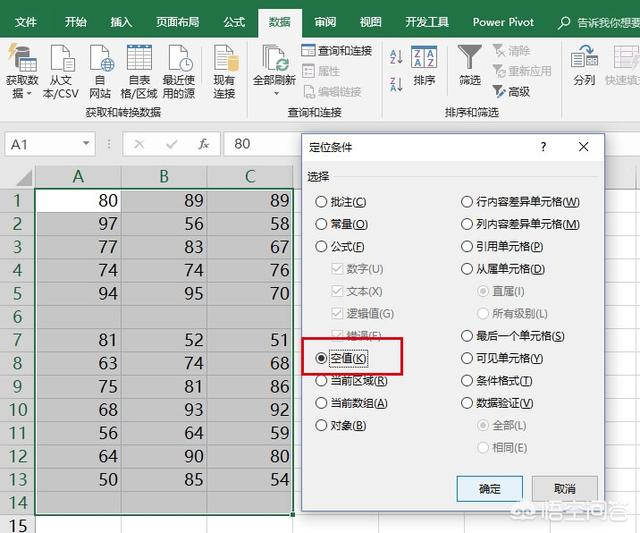Viewport: 640px width, 533px height.
Task: Click the Cancel (取消) button
Action: click(565, 489)
